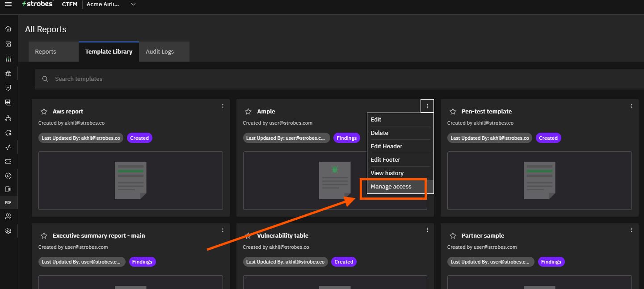The width and height of the screenshot is (644, 289).
Task: Click the Findings tag on Ample card
Action: pos(346,138)
